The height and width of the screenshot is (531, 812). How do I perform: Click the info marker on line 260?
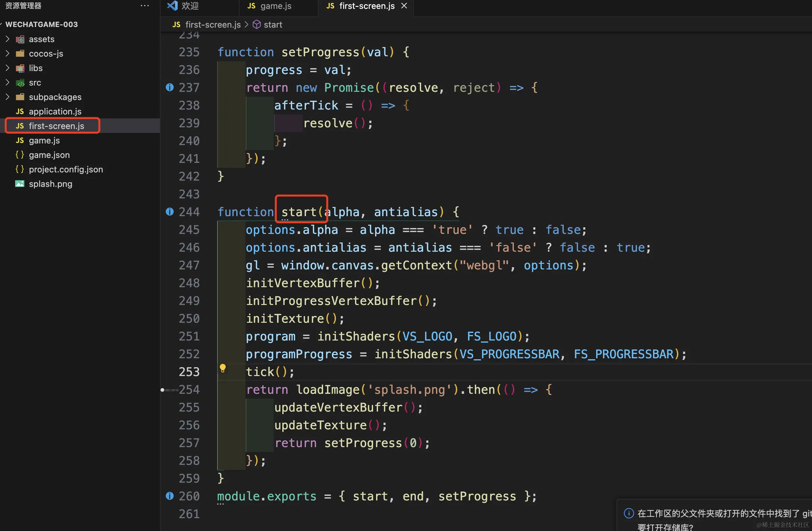pos(169,496)
